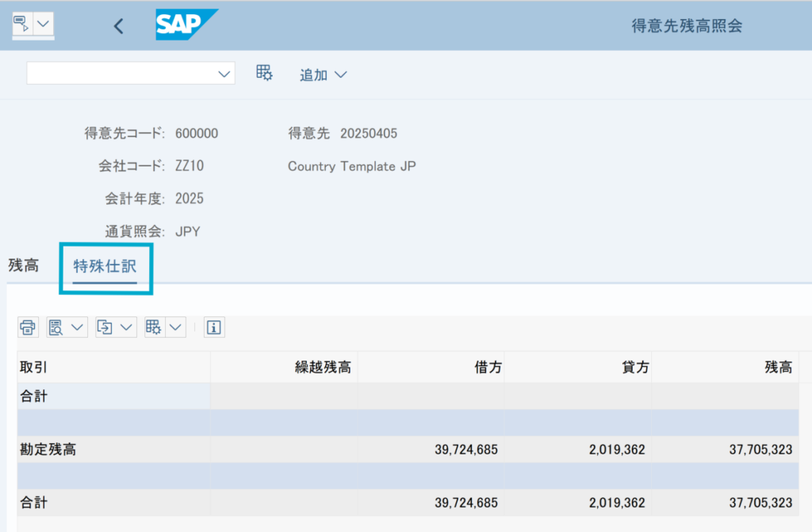This screenshot has height=532, width=812.
Task: Click the command menu icon at top left
Action: pyautogui.click(x=21, y=24)
